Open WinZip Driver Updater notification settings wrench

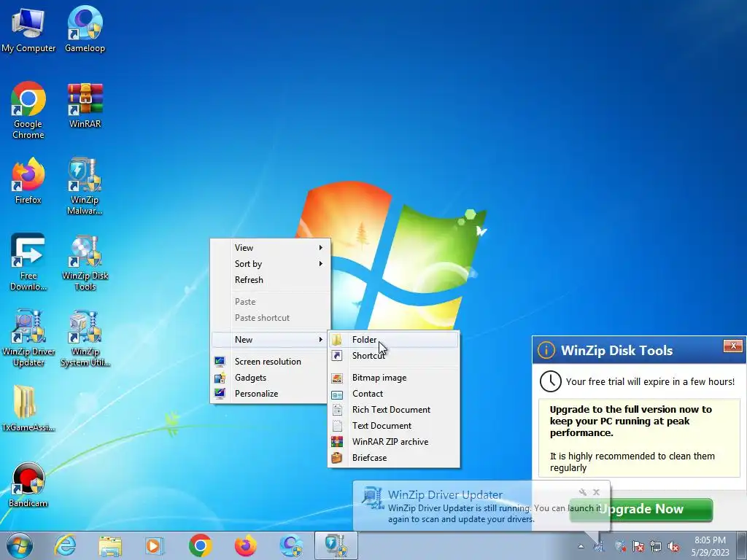[x=583, y=492]
